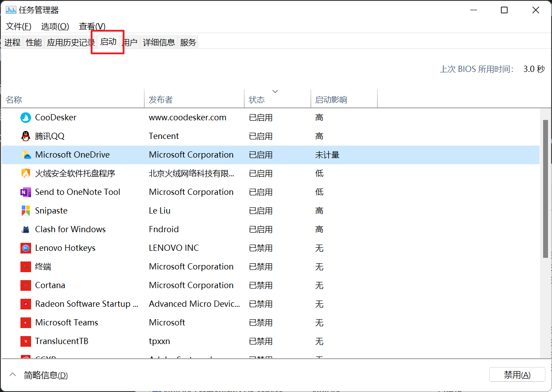The width and height of the screenshot is (552, 392).
Task: Switch to the 进程 tab
Action: coord(12,42)
